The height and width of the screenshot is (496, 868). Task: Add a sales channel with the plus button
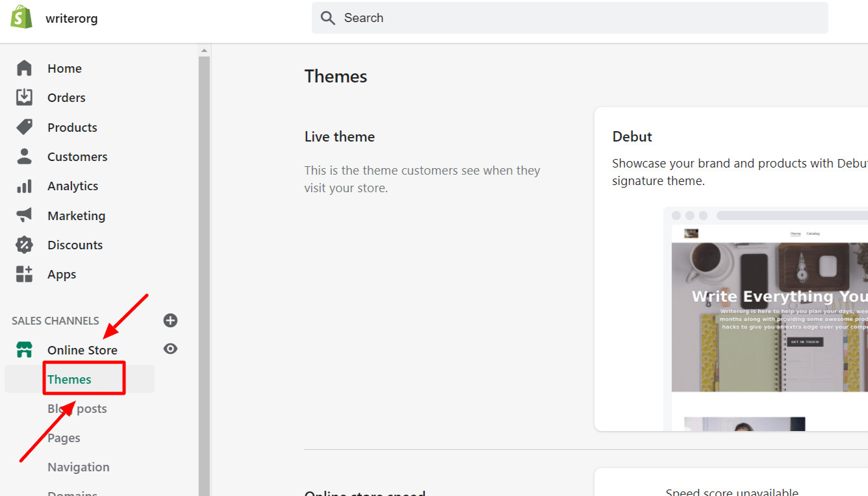[x=170, y=320]
